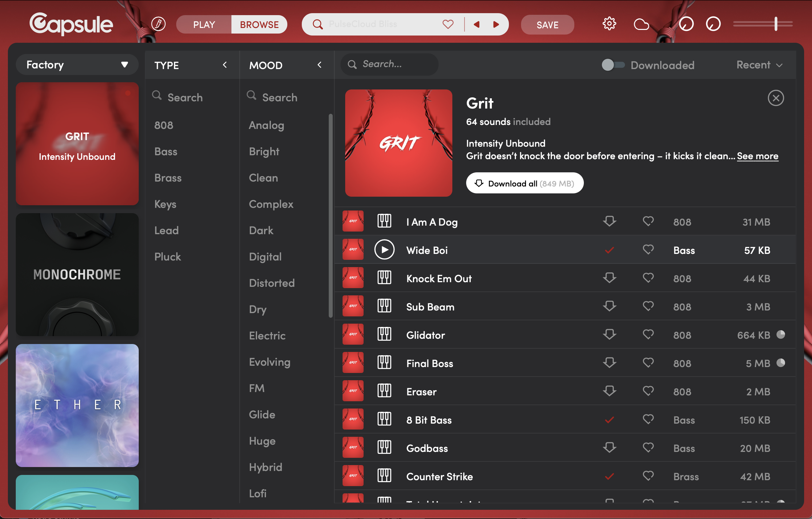The height and width of the screenshot is (519, 812).
Task: Favorite the Sub Beam sound
Action: point(648,306)
